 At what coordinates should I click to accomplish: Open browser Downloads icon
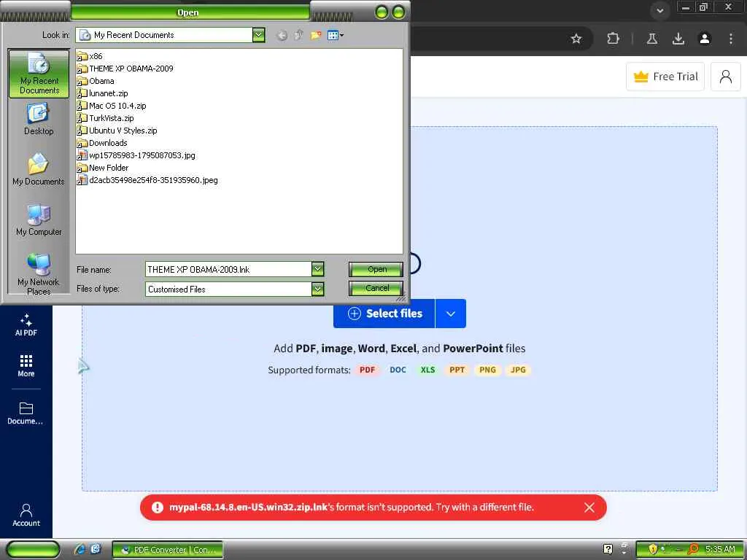pos(678,39)
